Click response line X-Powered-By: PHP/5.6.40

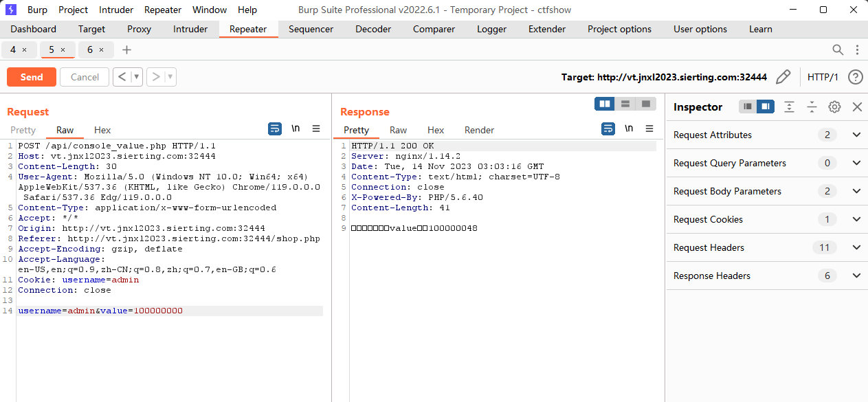[x=417, y=197]
